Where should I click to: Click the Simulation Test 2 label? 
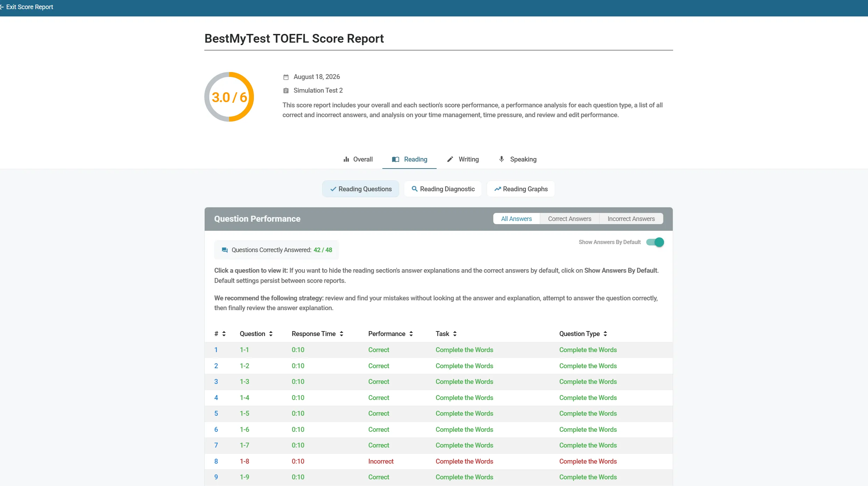coord(318,91)
